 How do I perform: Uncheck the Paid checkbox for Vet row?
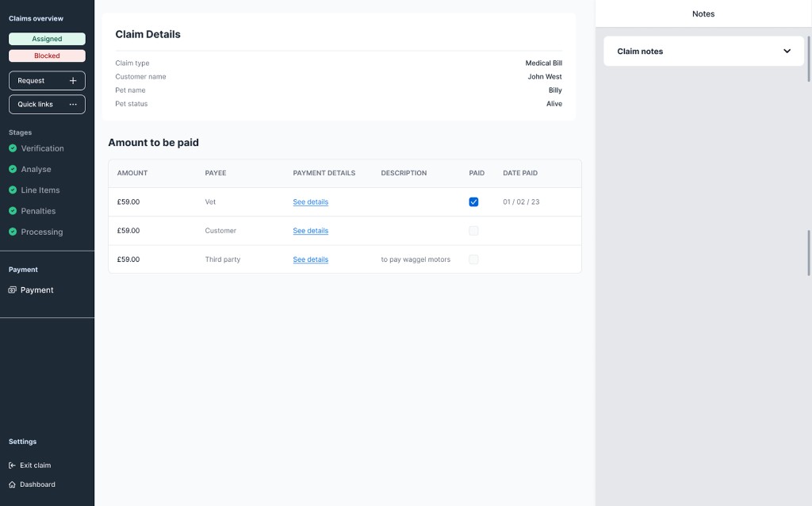click(474, 202)
